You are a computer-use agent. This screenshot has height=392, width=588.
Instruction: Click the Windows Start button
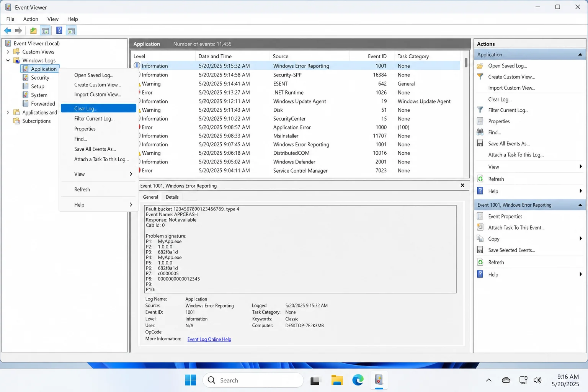(x=190, y=380)
